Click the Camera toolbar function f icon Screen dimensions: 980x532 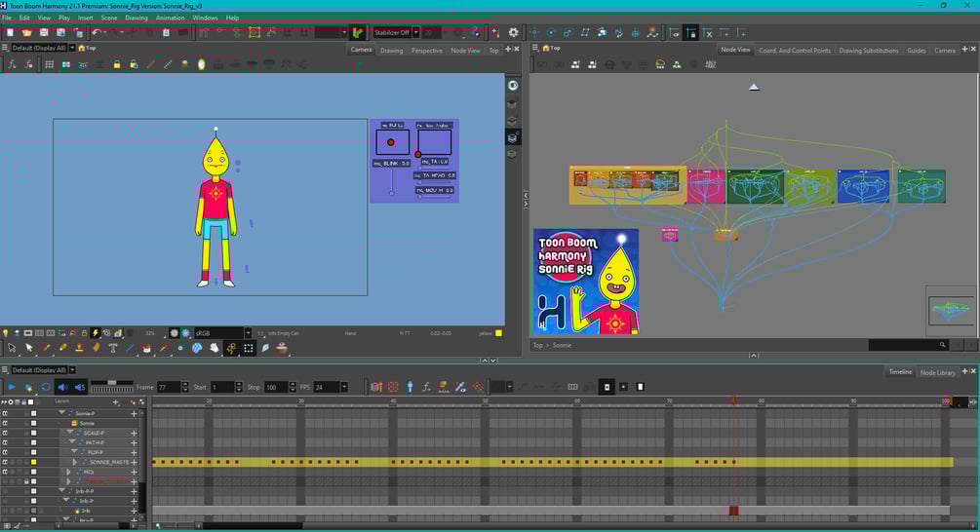click(x=12, y=64)
